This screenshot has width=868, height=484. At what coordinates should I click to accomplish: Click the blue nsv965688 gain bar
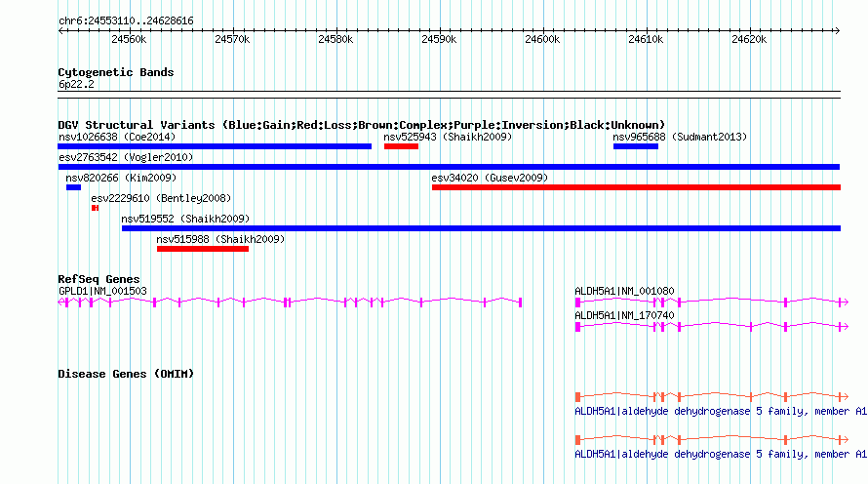point(636,146)
